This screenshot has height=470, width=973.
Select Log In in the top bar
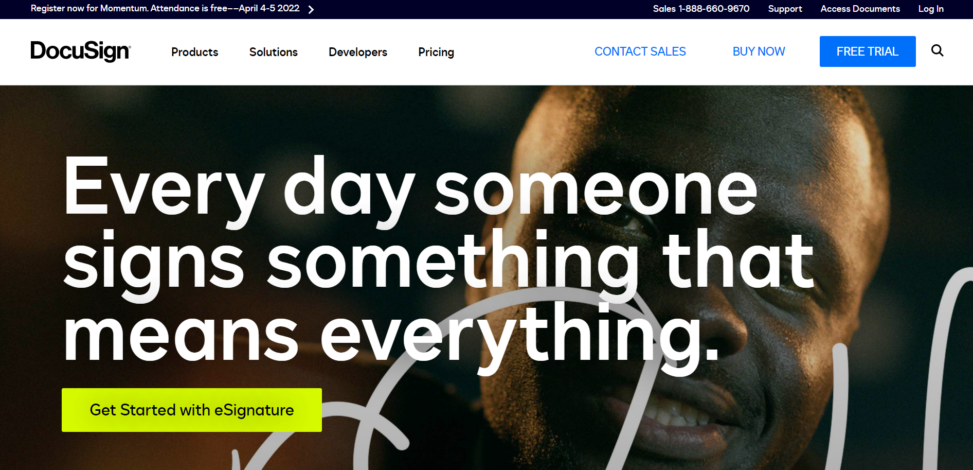pyautogui.click(x=931, y=9)
